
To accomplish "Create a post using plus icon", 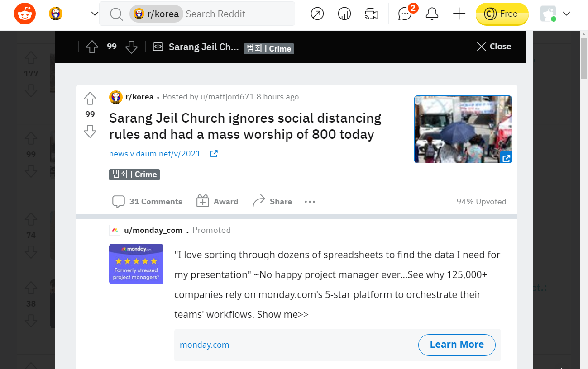I will (x=459, y=14).
